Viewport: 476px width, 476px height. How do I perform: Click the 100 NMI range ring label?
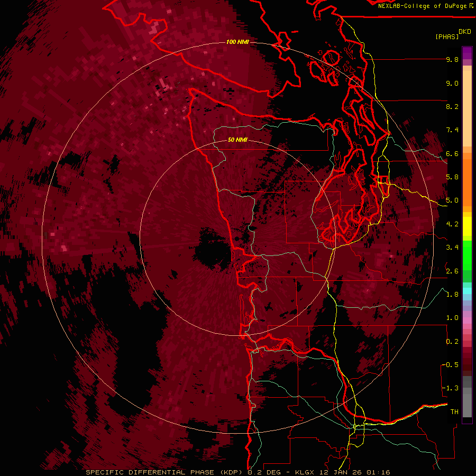(x=237, y=42)
